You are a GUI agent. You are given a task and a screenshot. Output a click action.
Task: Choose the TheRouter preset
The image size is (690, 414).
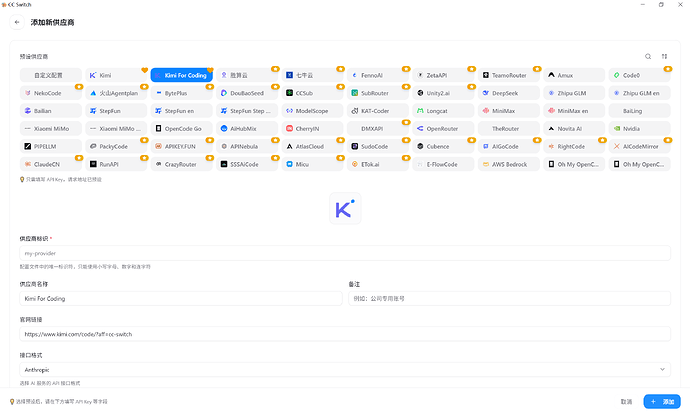pyautogui.click(x=509, y=128)
